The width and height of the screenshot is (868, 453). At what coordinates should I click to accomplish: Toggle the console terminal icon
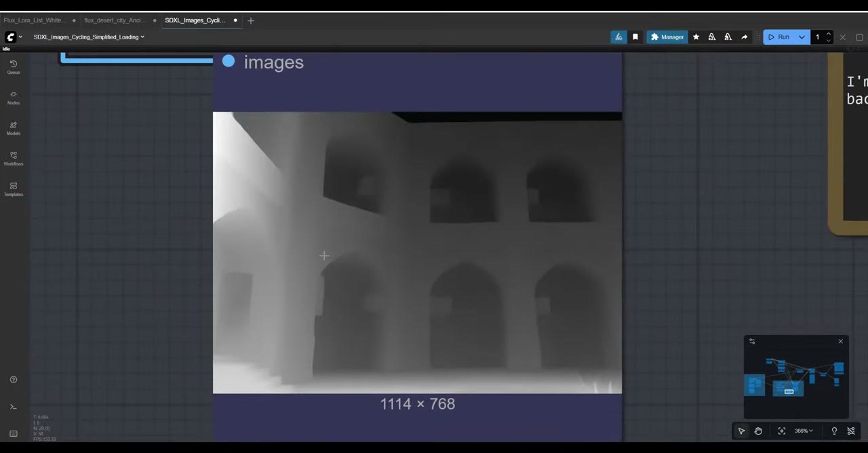[14, 407]
